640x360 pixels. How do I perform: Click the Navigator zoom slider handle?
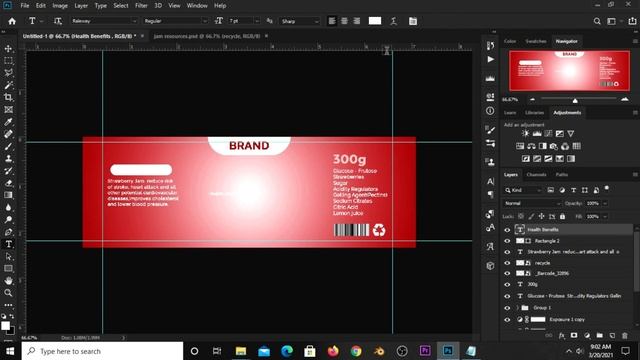click(x=575, y=100)
